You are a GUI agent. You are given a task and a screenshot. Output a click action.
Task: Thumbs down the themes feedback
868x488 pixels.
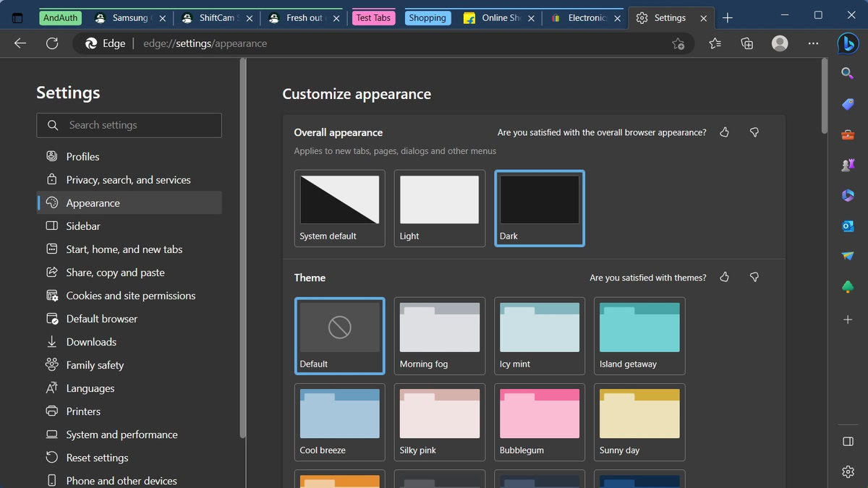[754, 278]
